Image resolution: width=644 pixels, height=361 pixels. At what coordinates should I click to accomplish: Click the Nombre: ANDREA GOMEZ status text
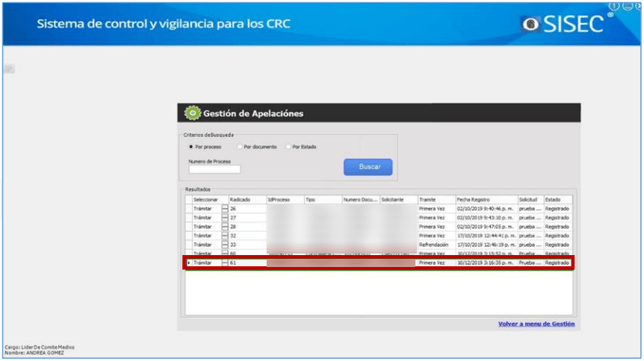coord(34,353)
